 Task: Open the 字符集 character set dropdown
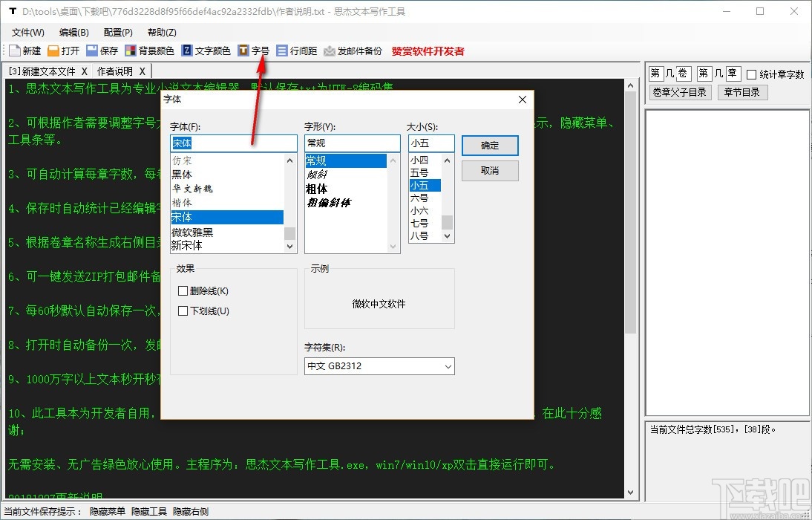pos(379,366)
